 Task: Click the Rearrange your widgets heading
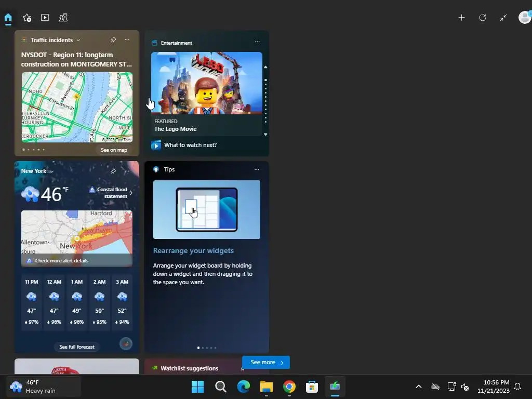coord(193,251)
